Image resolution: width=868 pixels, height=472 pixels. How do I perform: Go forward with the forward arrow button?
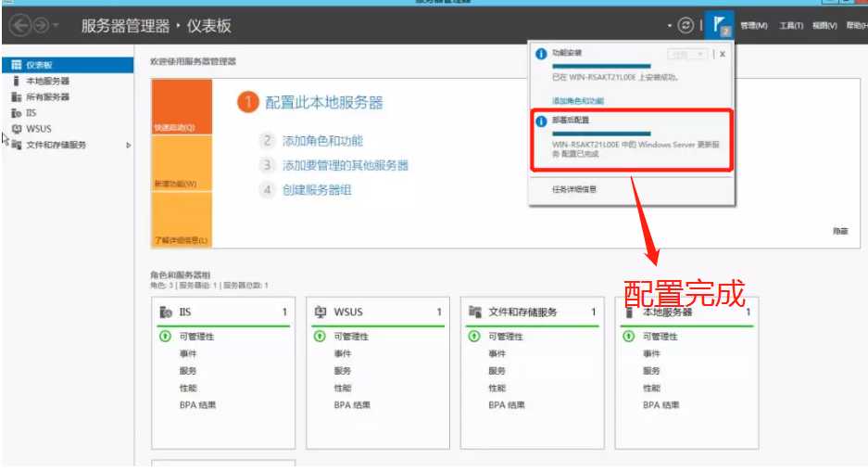click(41, 25)
